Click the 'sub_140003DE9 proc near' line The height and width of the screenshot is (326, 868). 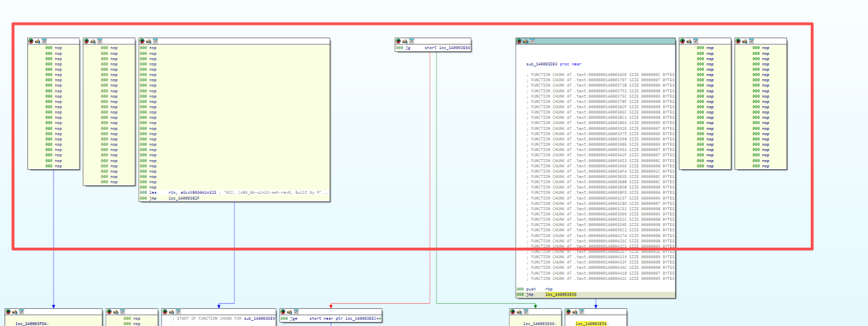click(554, 64)
